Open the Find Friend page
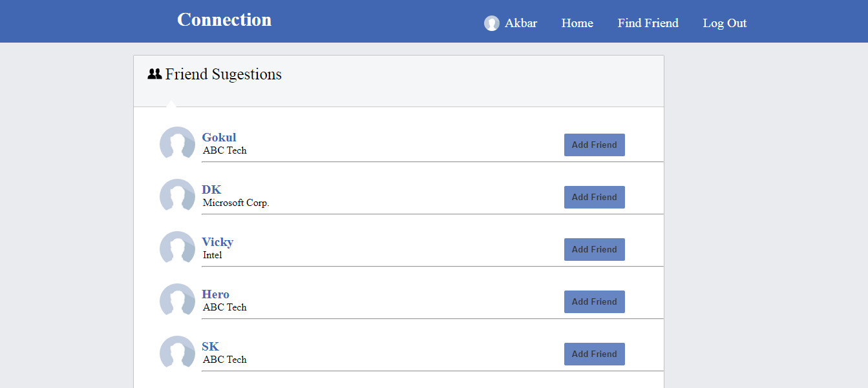 coord(648,23)
